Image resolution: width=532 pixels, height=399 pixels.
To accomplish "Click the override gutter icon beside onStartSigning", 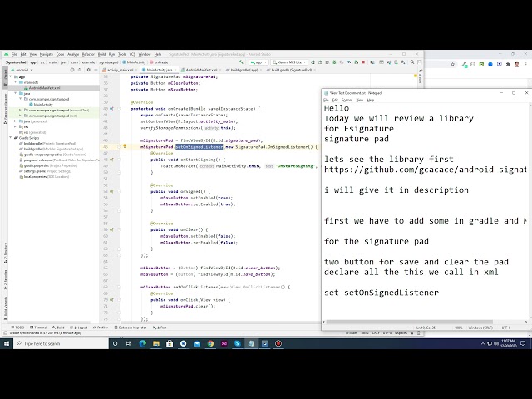I will click(111, 160).
